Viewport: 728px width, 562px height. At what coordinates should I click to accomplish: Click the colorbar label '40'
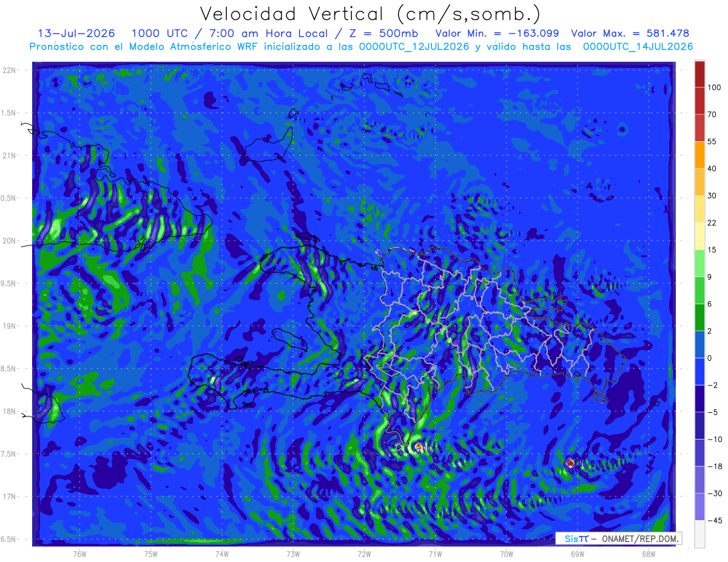point(712,169)
